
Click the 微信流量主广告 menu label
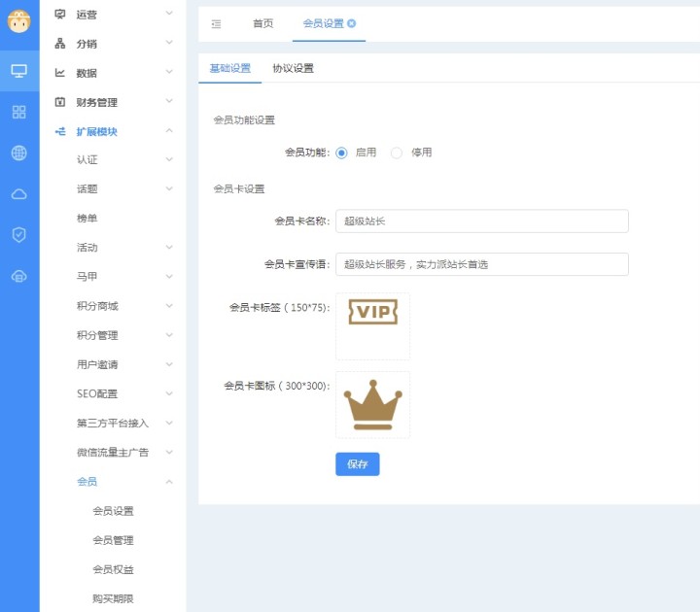click(x=113, y=453)
